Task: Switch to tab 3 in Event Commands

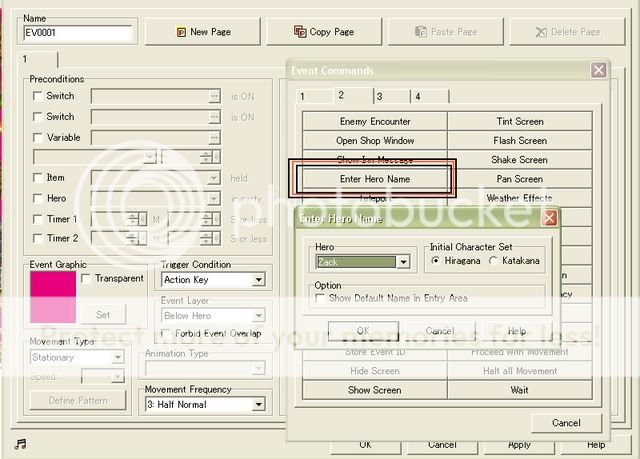Action: pos(379,96)
